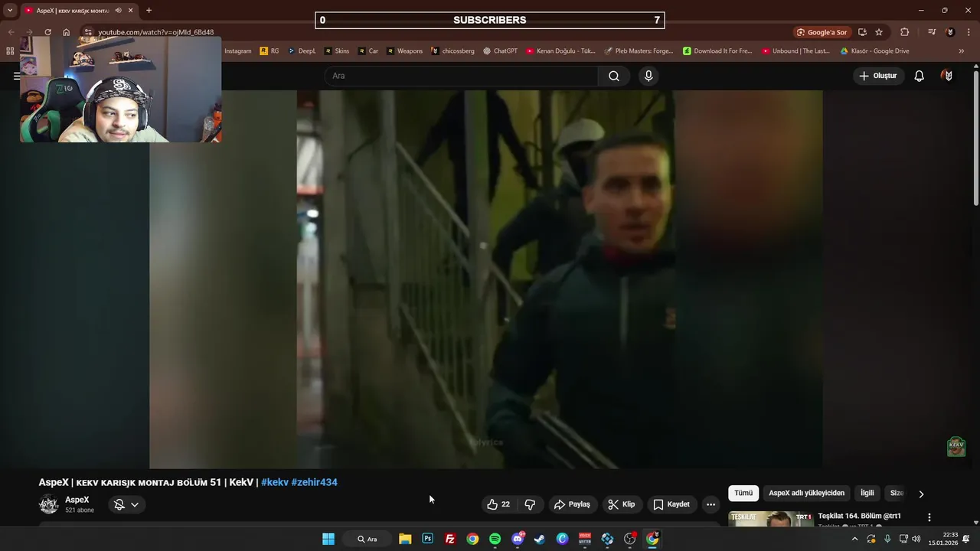Open the Instagram bookmark
The width and height of the screenshot is (980, 551).
coord(237,51)
